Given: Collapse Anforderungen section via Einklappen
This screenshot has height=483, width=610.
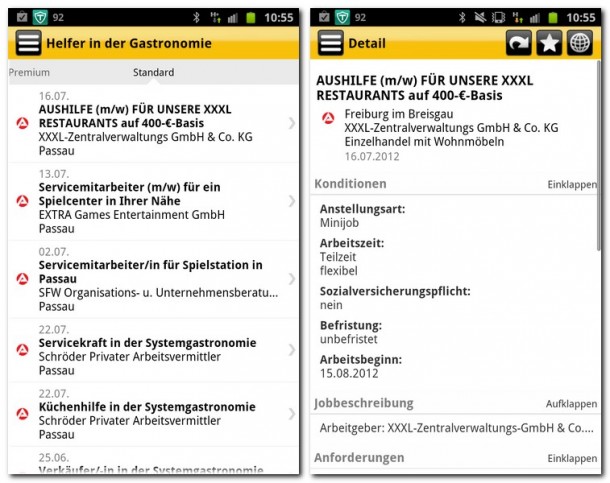Looking at the screenshot, I should pos(571,458).
